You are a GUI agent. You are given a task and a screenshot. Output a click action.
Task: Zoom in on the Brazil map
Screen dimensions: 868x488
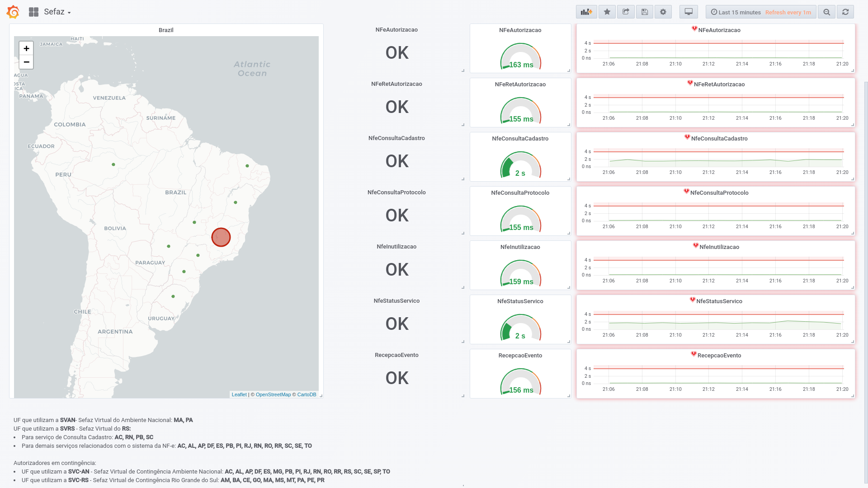[26, 48]
